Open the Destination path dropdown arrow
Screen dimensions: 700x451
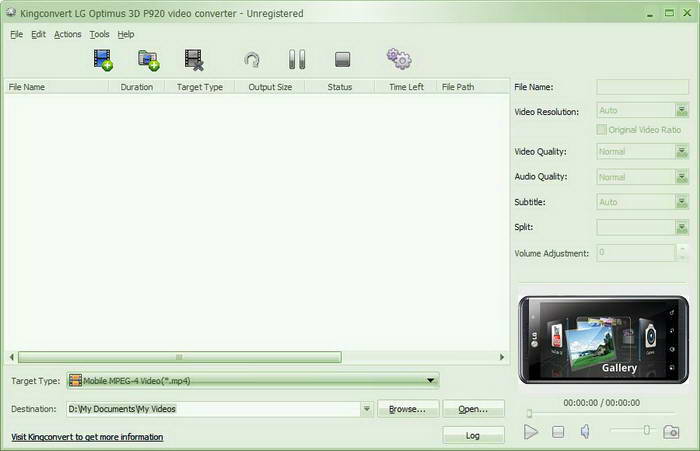coord(367,409)
